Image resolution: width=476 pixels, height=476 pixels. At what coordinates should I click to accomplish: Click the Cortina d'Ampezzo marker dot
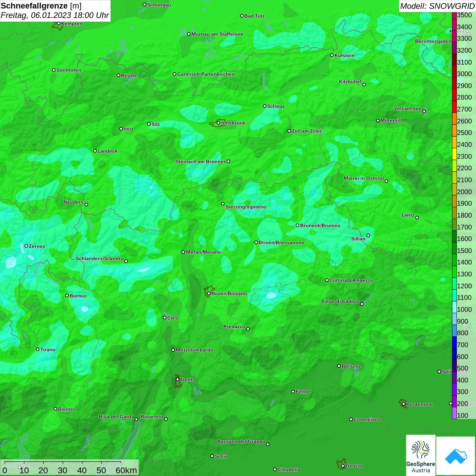(327, 280)
